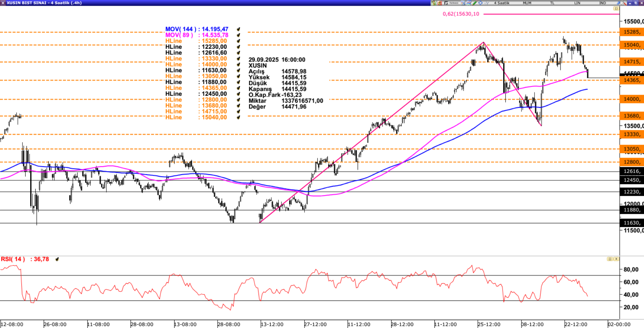Click the pink 0,62 Fibonacci level line label
This screenshot has height=328, width=644.
(461, 14)
